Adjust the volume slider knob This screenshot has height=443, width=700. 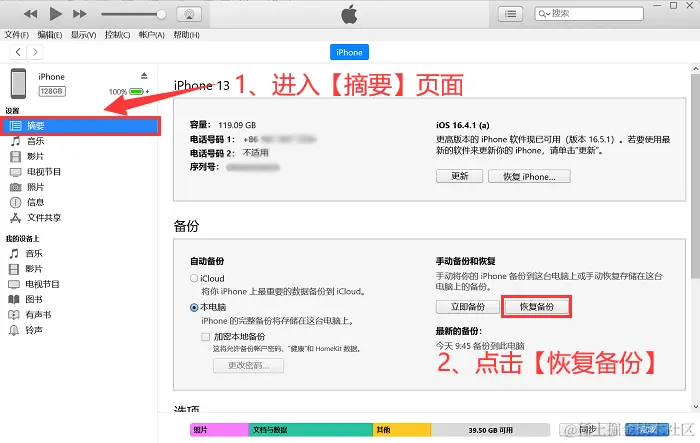[161, 14]
